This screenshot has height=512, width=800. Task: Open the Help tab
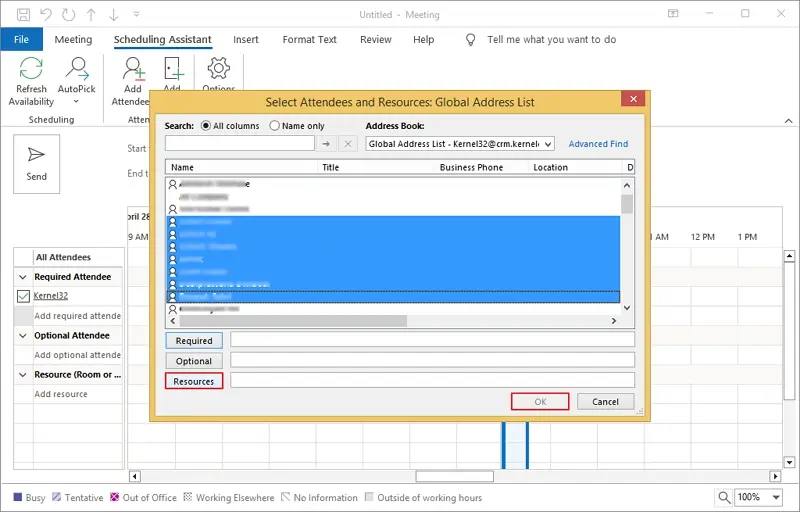423,39
